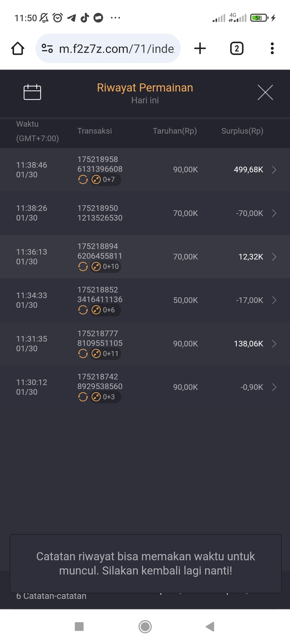Viewport: 290px width, 644px height.
Task: Open a new browser tab
Action: [200, 49]
